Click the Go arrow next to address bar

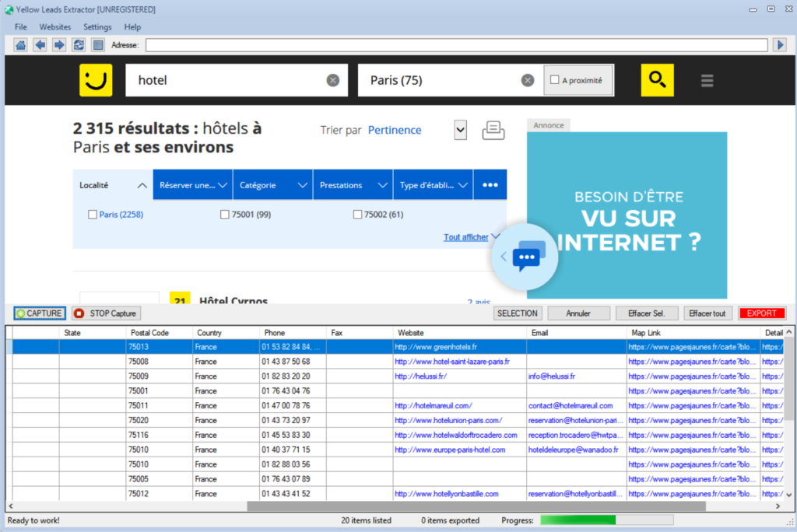781,45
